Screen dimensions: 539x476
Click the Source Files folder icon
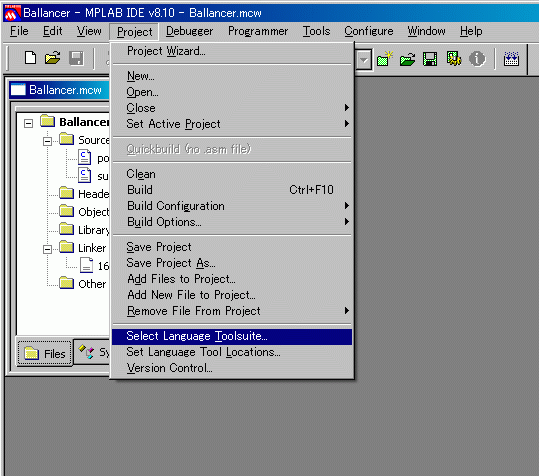pos(66,139)
